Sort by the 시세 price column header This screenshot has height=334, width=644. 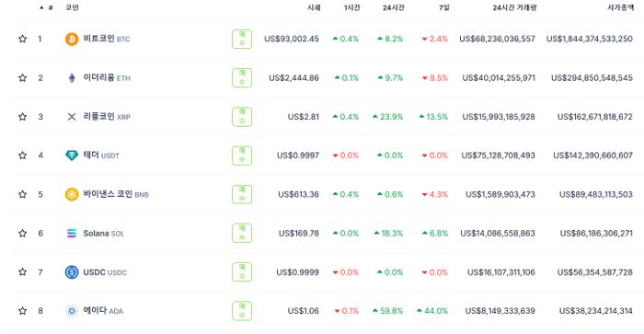point(314,7)
